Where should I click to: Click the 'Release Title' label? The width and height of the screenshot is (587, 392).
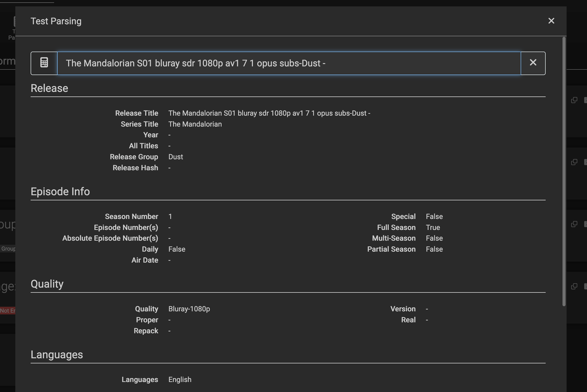tap(137, 113)
